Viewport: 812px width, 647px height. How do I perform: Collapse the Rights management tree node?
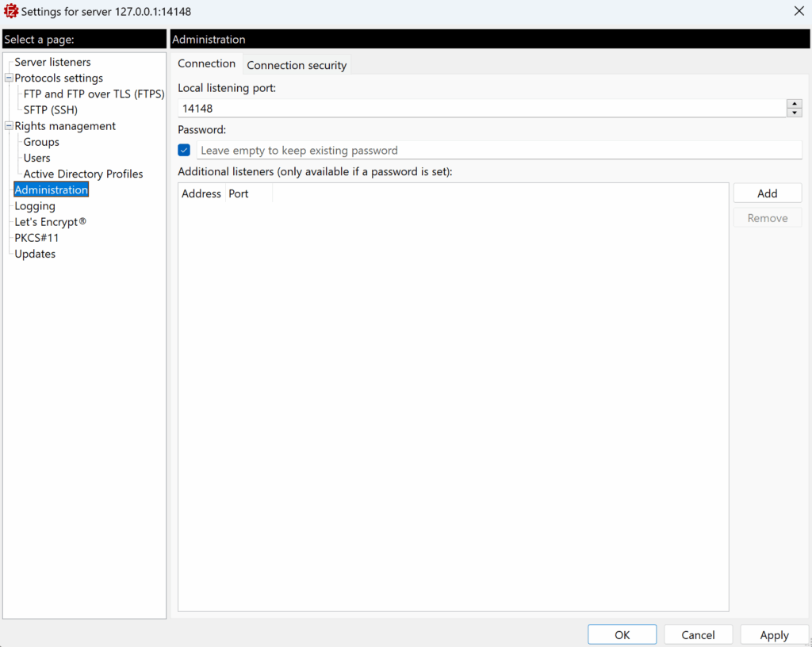[9, 126]
